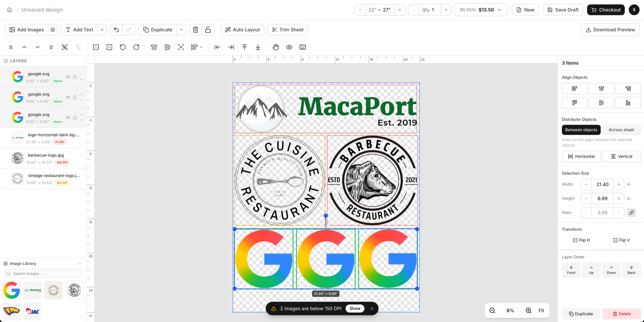Flip vertically using the secondary toolbar icon
This screenshot has width=644, height=322.
coord(109,47)
